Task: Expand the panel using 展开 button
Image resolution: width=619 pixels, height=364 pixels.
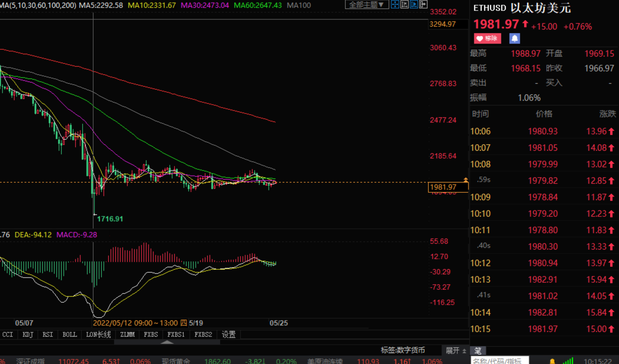Action: click(456, 350)
